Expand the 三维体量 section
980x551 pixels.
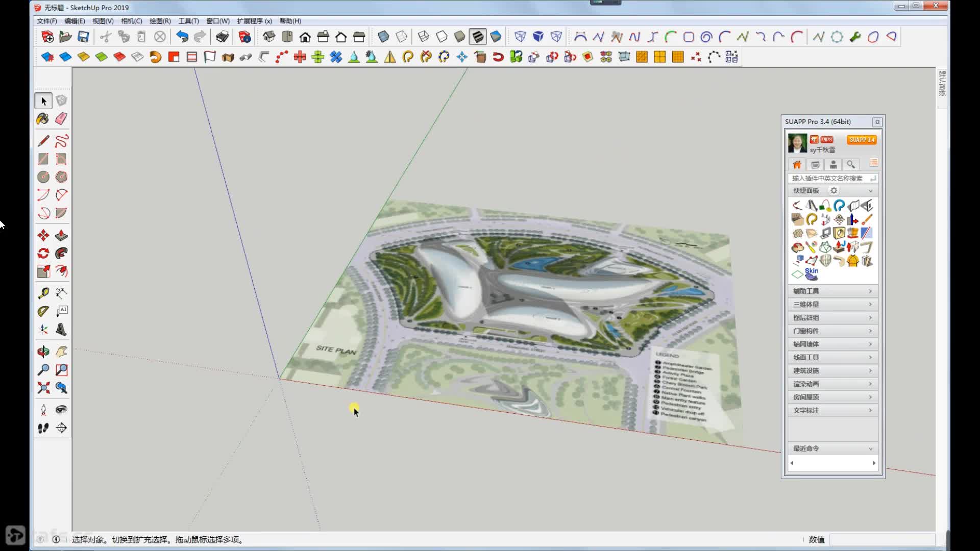pos(832,304)
